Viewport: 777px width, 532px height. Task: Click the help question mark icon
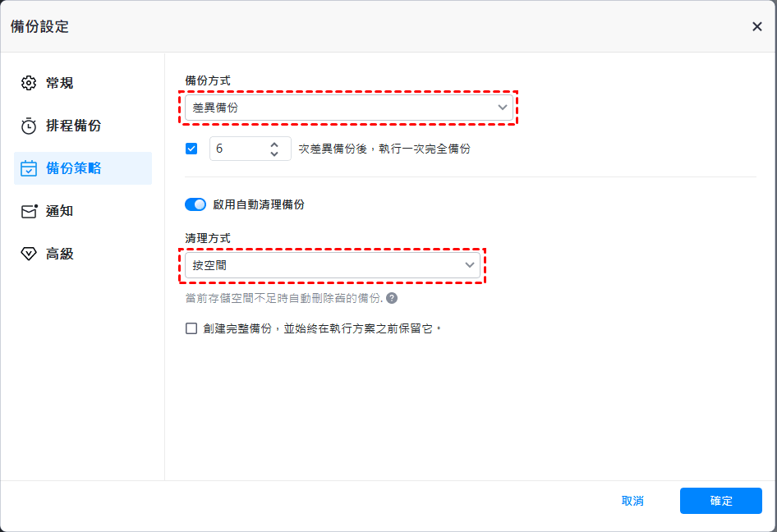pos(392,298)
